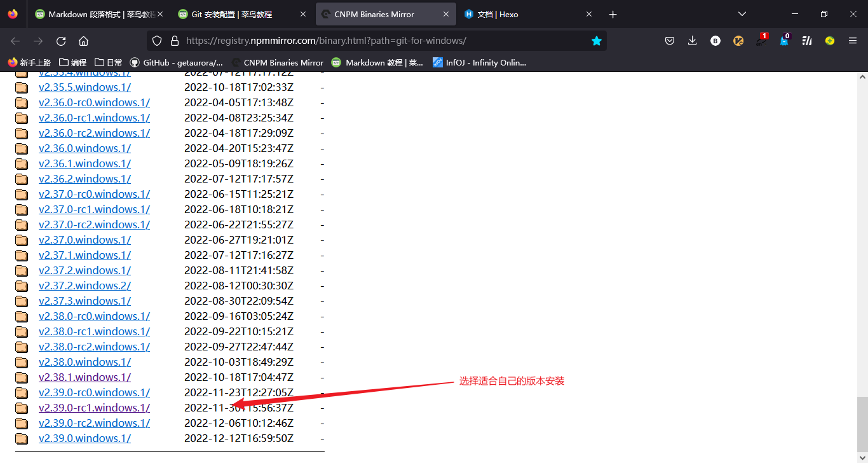Open v2.35.5.windows.1/ folder link

tap(85, 87)
